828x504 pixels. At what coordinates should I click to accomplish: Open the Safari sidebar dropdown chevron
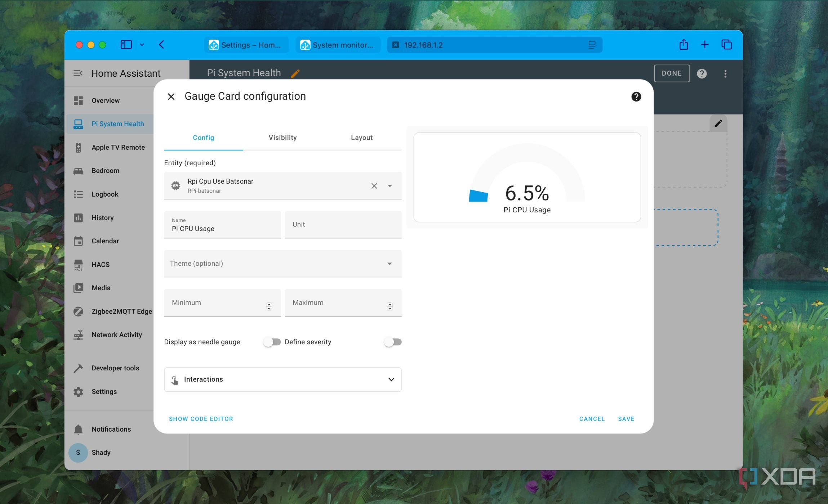[142, 45]
